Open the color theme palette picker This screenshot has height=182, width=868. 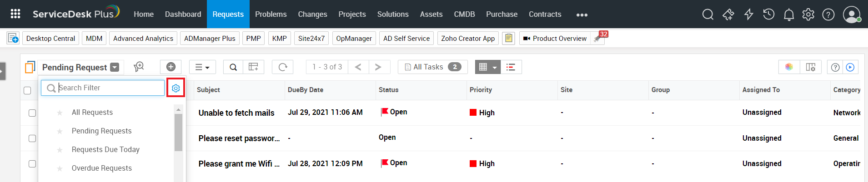point(789,67)
